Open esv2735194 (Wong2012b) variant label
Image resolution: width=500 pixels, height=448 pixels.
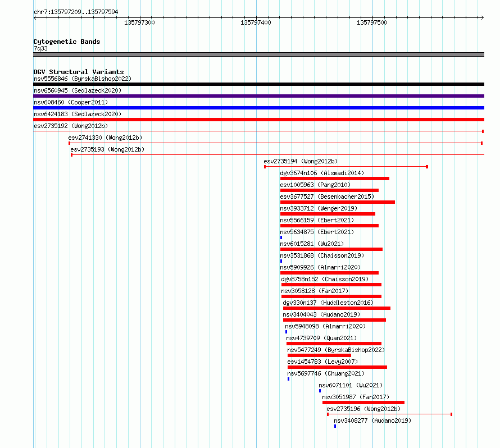pyautogui.click(x=301, y=161)
